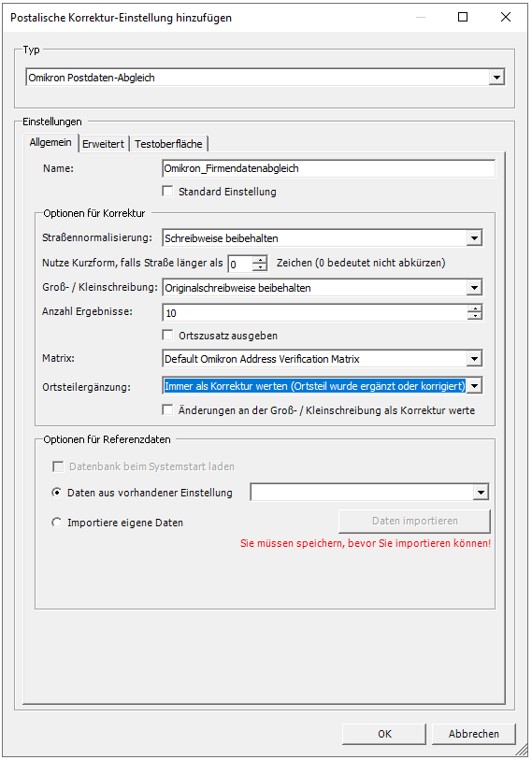Tick the Ortszusatz ausgeben checkbox
Screen dimensions: 532x760
(167, 336)
